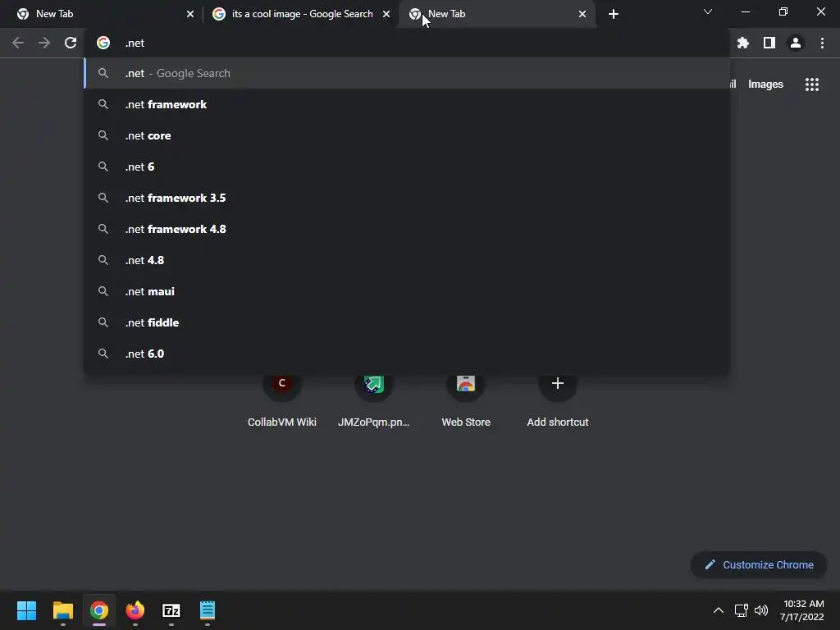Click the Chrome taskbar icon
The image size is (840, 630).
point(99,610)
